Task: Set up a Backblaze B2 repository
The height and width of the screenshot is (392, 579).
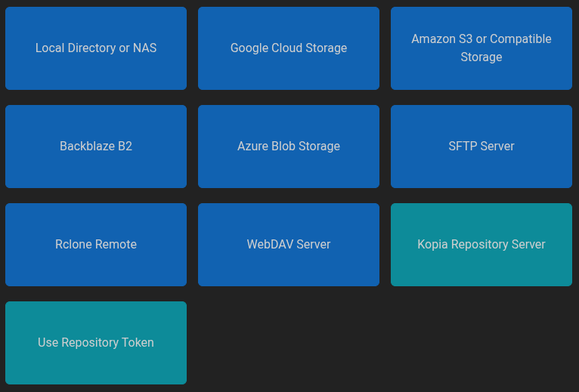Action: (x=96, y=147)
